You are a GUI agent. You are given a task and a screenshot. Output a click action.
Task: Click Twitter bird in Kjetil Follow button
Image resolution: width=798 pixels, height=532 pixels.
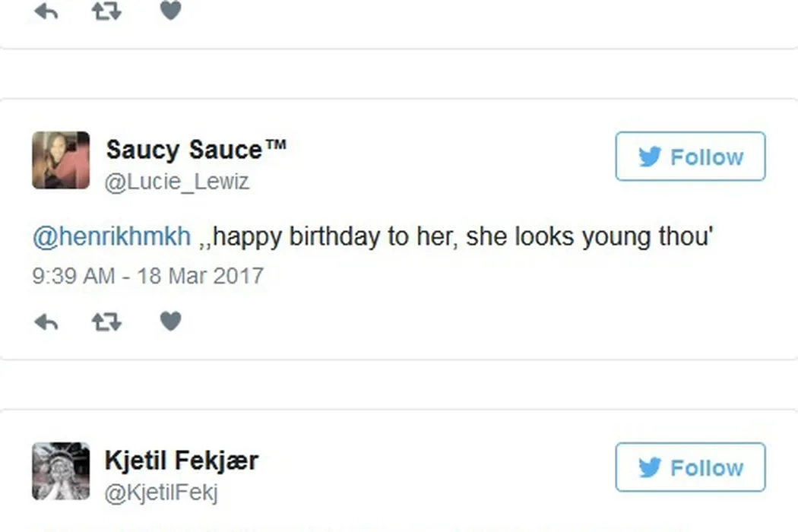click(x=650, y=468)
